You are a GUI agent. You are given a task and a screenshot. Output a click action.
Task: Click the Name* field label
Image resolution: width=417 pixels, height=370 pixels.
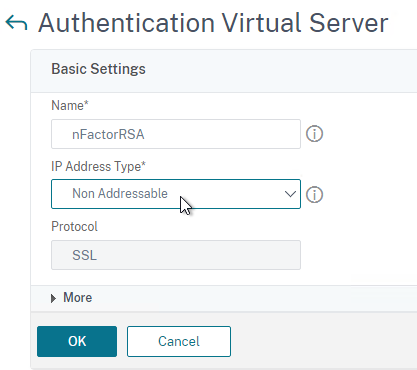pos(70,106)
